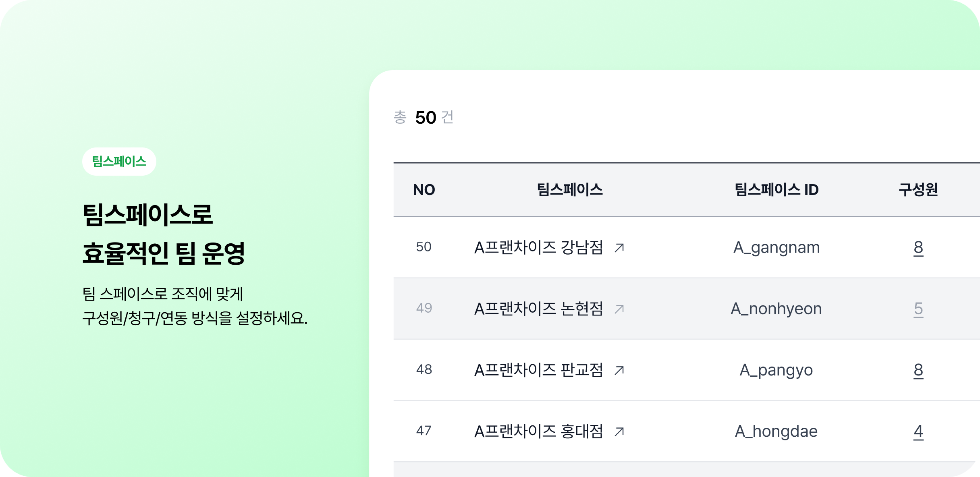Click the A_nonhyeon teamspace ID cell
The image size is (980, 477).
tap(777, 309)
